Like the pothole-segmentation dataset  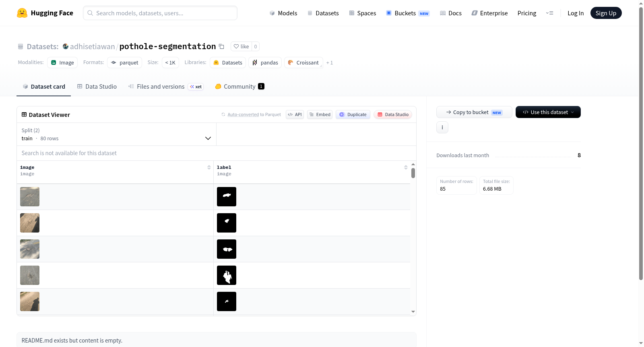[x=241, y=46]
